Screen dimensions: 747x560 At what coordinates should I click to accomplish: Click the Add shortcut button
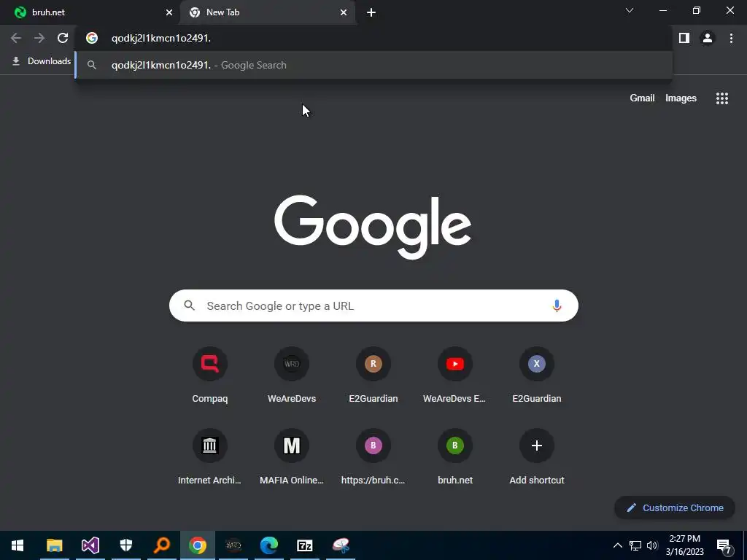(537, 458)
